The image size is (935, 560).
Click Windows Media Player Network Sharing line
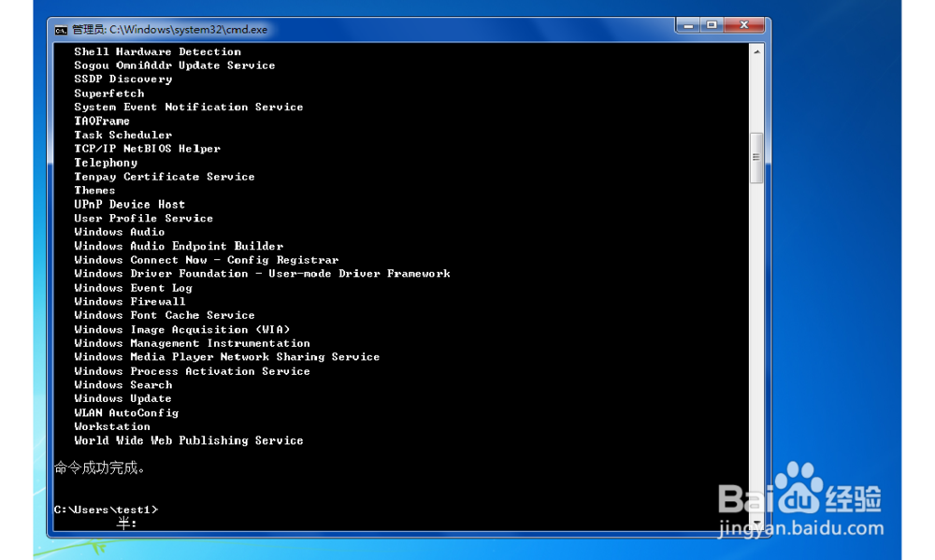(227, 357)
